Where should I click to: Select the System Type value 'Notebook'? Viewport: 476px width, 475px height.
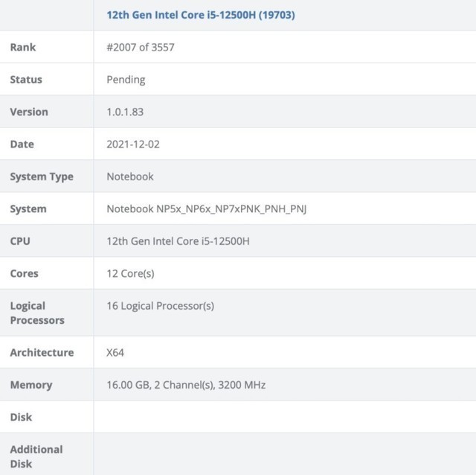click(130, 176)
